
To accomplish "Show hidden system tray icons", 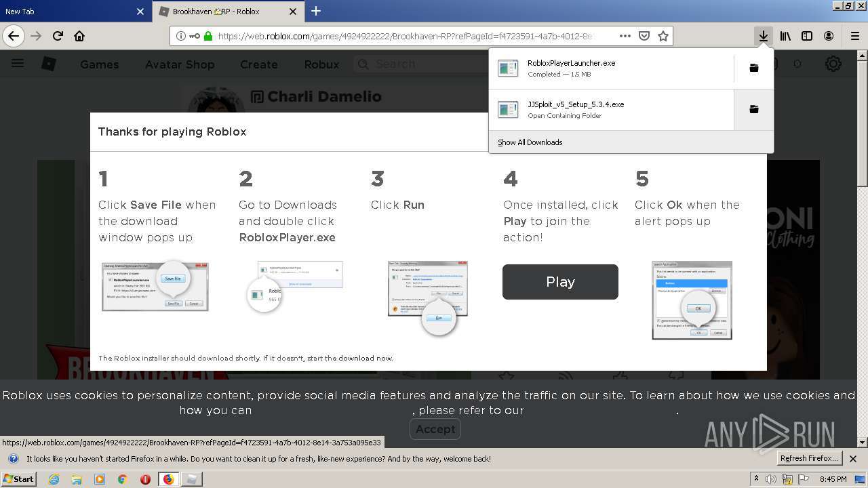I will click(757, 479).
